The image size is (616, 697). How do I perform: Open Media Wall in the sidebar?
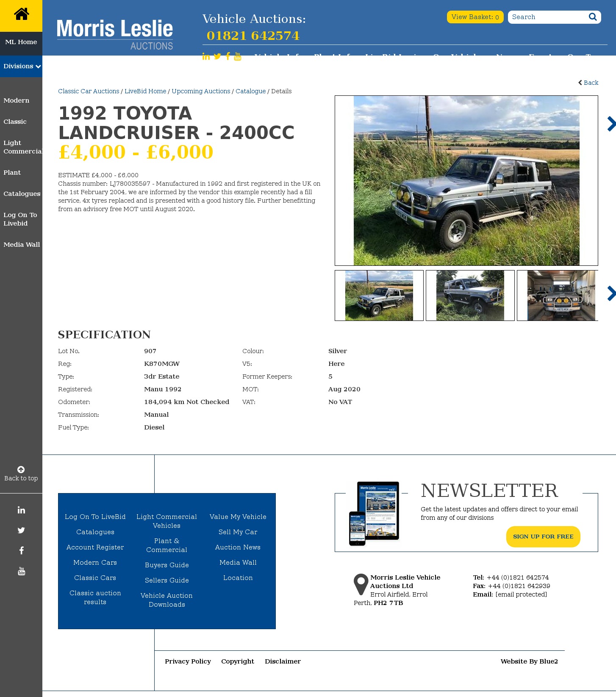pos(22,245)
